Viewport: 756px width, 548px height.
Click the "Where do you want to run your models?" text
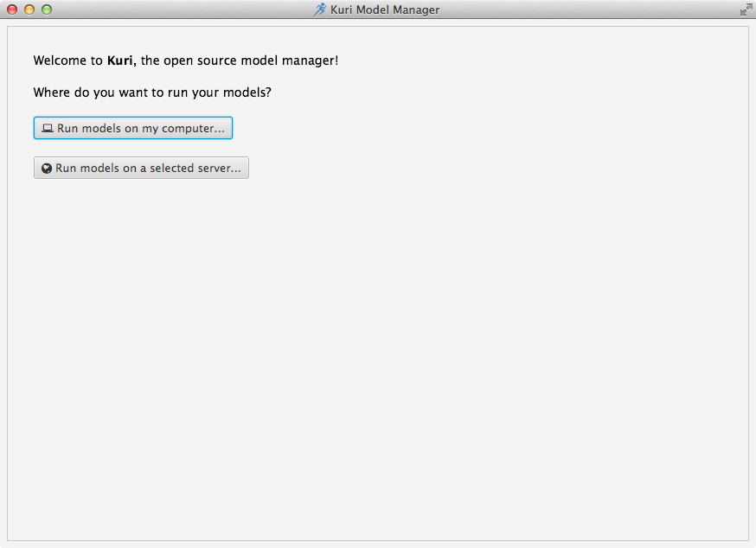(158, 92)
